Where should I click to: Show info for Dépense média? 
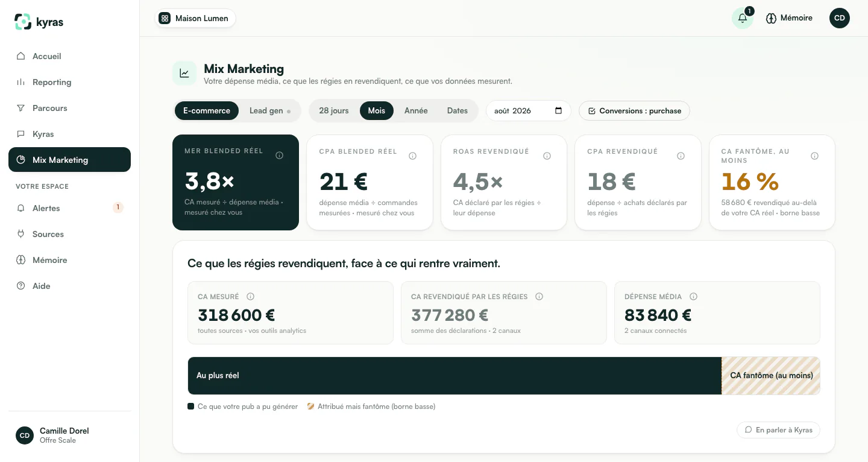pyautogui.click(x=694, y=297)
